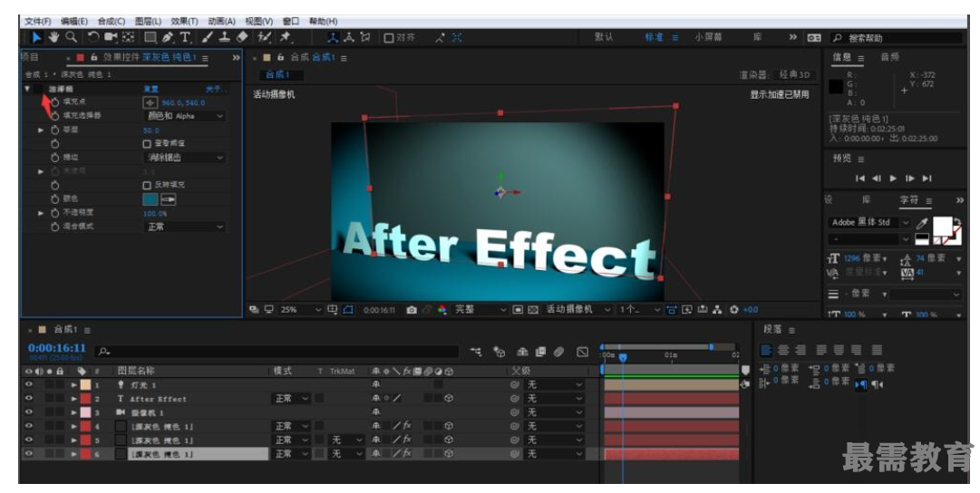Open the 填充选择器 颜色和 Alpha dropdown
Image resolution: width=980 pixels, height=493 pixels.
[x=184, y=116]
